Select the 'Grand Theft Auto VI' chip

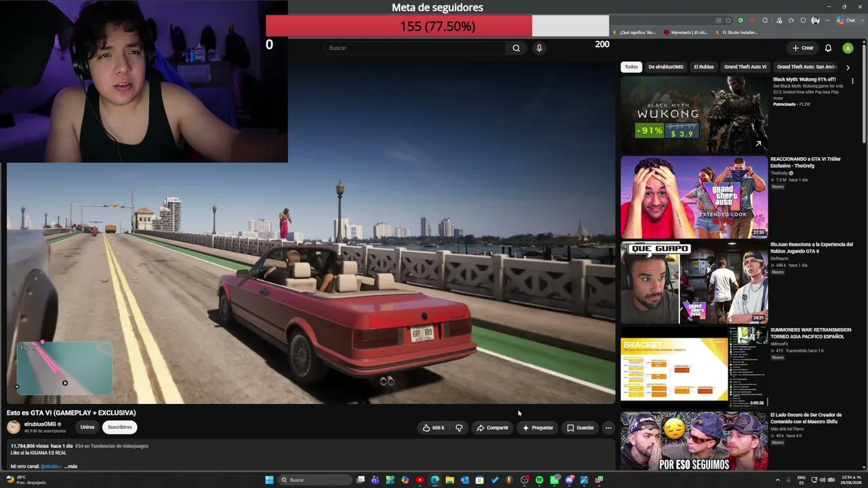click(x=745, y=67)
